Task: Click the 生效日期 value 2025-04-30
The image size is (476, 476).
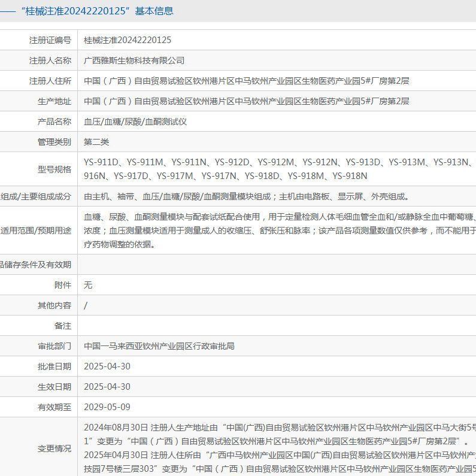Action: click(x=107, y=387)
